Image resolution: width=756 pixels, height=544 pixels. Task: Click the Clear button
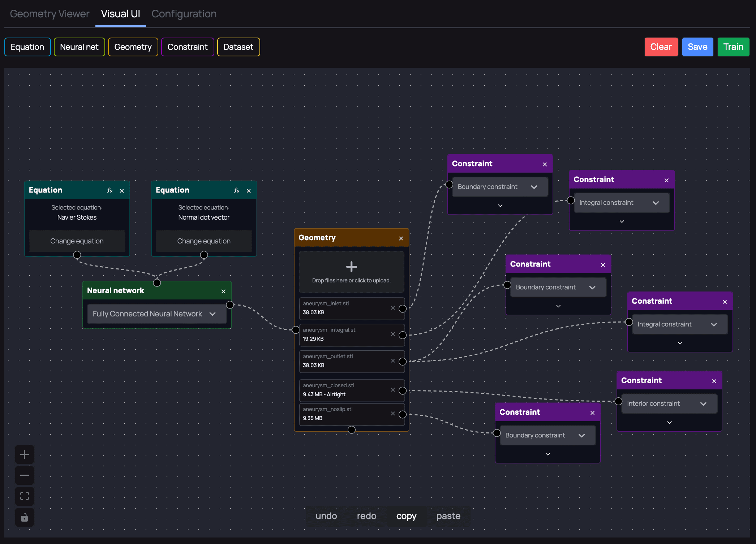[661, 47]
